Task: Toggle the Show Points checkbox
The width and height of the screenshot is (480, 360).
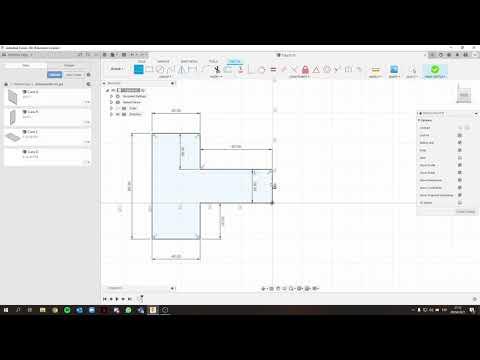Action: coord(460,173)
